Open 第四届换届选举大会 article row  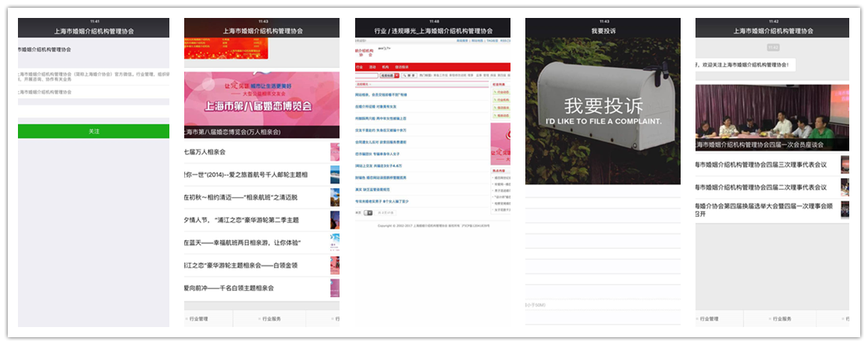pos(772,210)
